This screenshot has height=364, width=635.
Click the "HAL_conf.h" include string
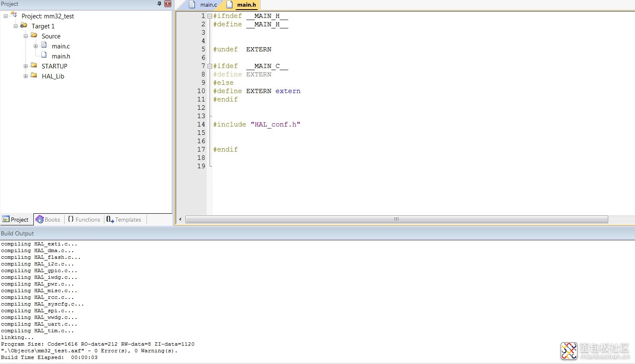tap(276, 124)
